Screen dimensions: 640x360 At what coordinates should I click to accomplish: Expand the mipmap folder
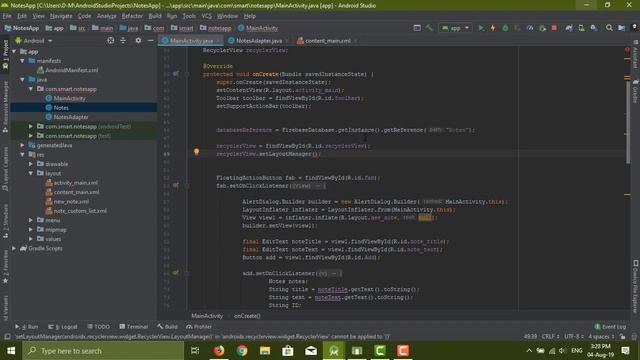pos(31,229)
